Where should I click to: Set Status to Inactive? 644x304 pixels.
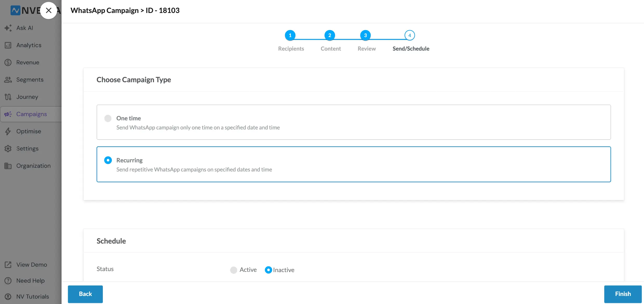click(x=268, y=270)
